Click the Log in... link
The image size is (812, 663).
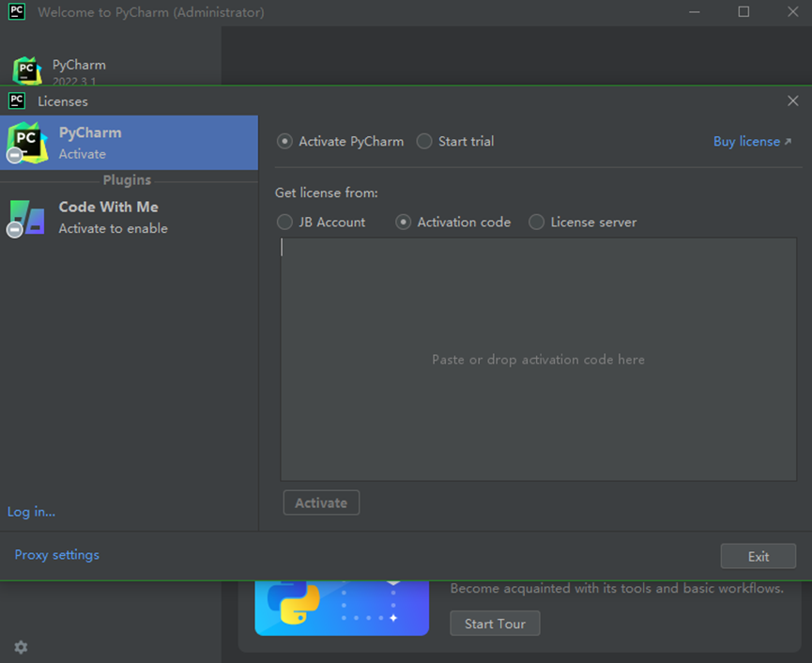[31, 512]
